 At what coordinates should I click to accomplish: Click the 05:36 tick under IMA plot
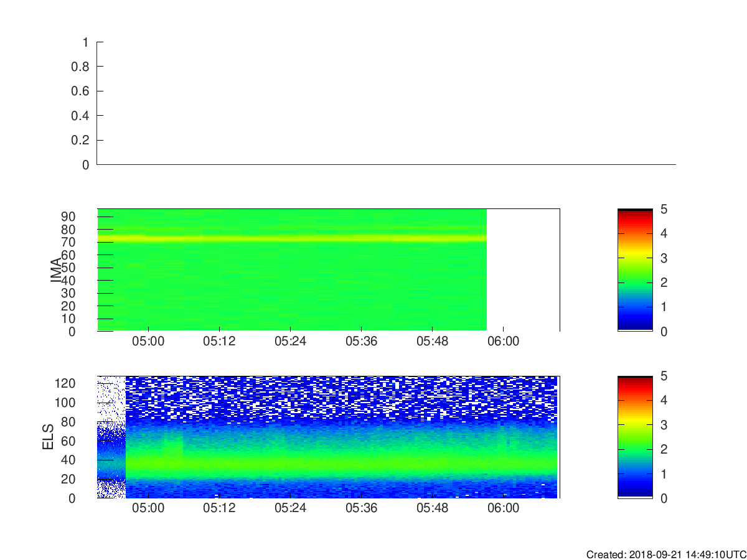362,341
